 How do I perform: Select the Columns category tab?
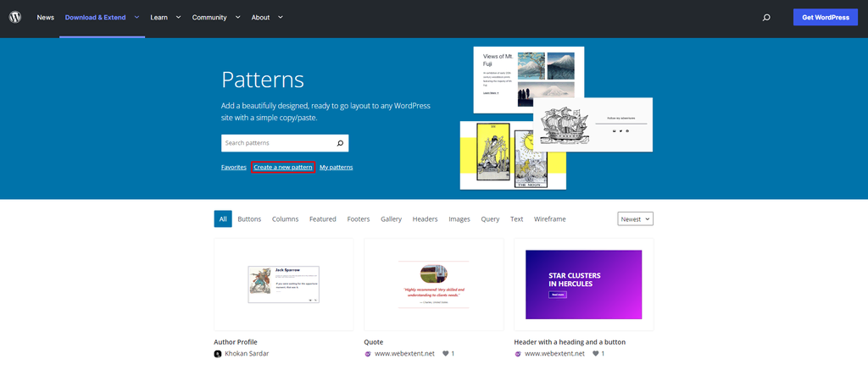(x=285, y=219)
